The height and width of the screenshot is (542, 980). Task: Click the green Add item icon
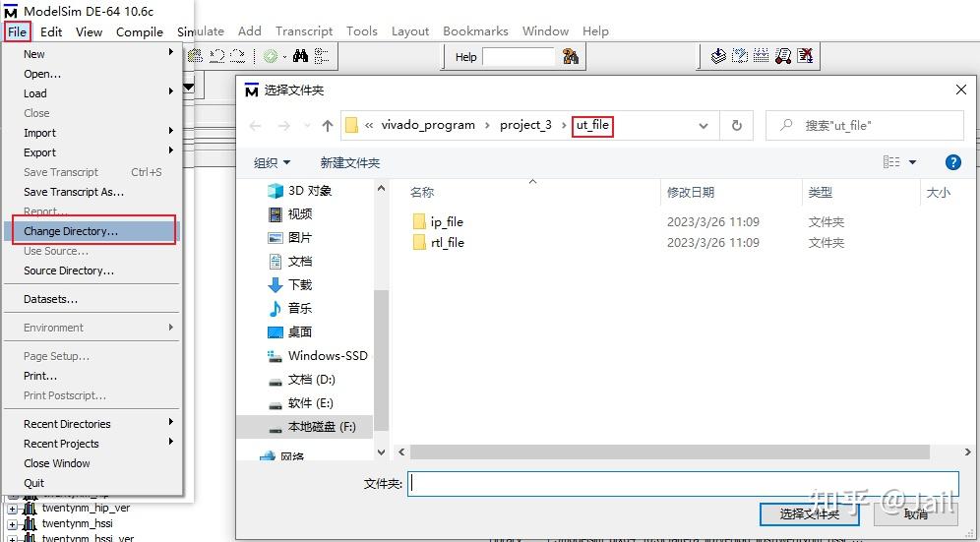point(270,57)
